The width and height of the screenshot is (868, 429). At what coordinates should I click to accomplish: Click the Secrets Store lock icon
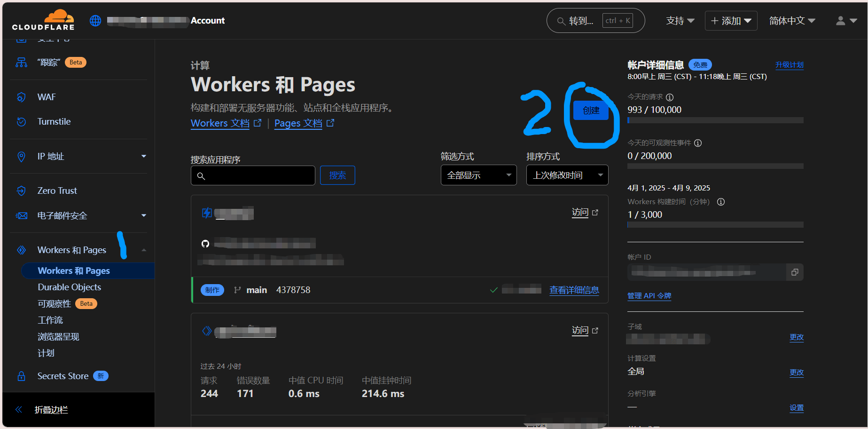pos(21,376)
